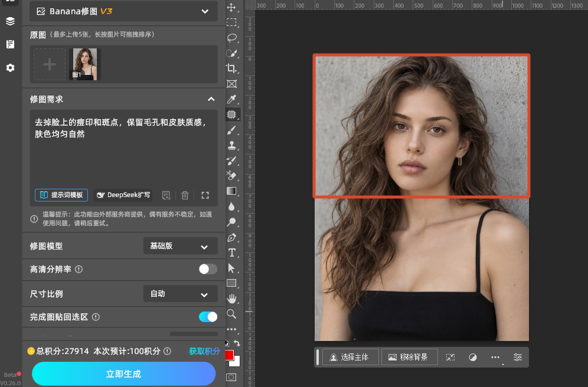Select the Pen tool

coord(232,238)
